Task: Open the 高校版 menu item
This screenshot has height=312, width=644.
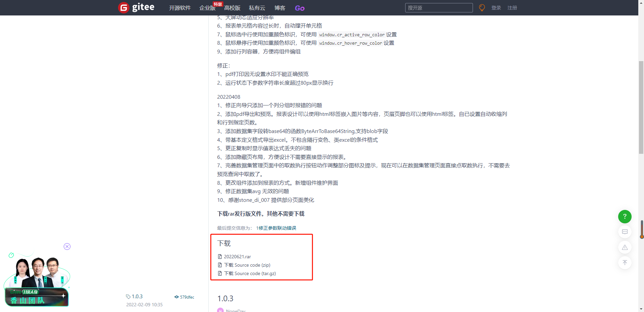Action: pos(232,8)
